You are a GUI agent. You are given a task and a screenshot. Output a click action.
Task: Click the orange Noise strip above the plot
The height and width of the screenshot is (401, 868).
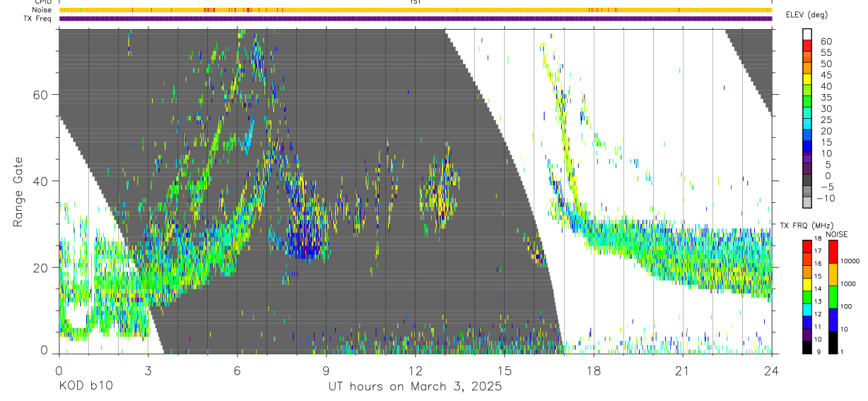click(x=415, y=10)
